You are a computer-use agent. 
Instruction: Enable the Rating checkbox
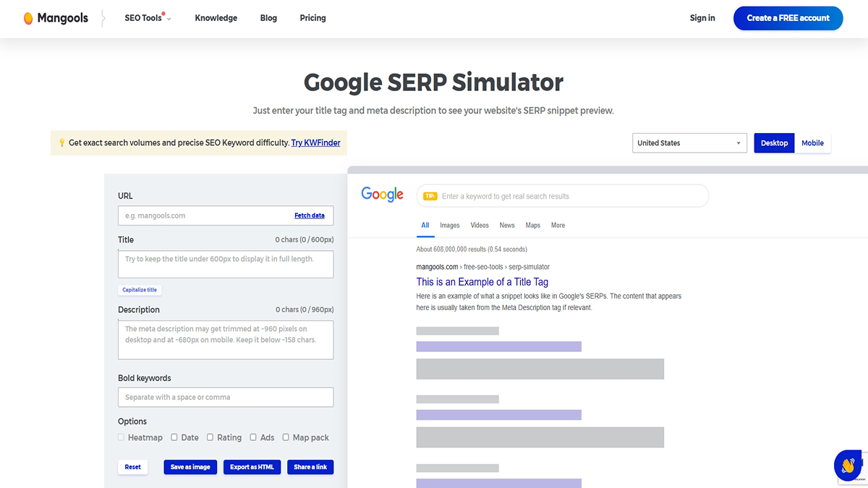(210, 437)
